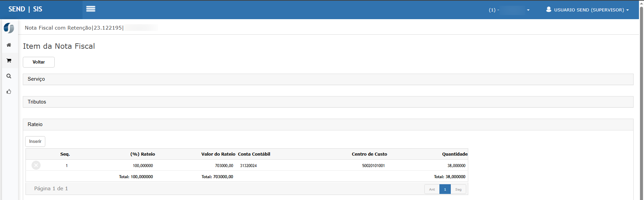The image size is (644, 200).
Task: Delete rateio row 1 with X icon
Action: [36, 165]
